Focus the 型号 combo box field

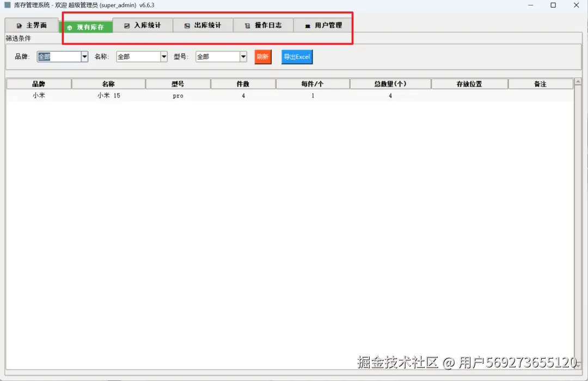218,57
